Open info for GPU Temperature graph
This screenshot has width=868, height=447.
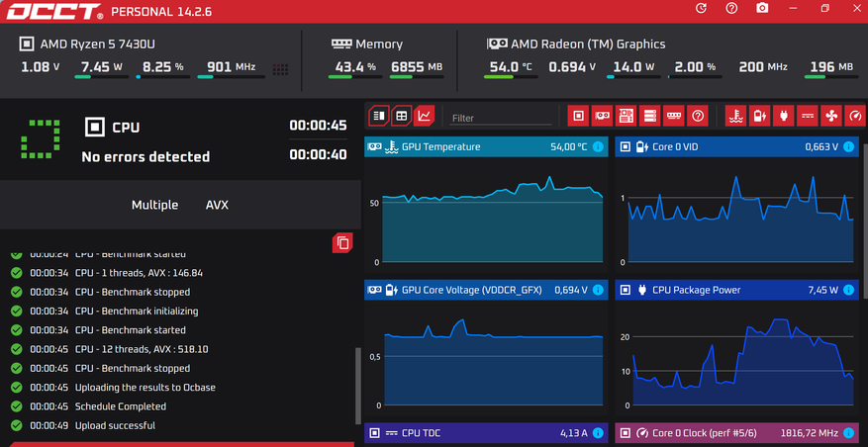click(598, 147)
